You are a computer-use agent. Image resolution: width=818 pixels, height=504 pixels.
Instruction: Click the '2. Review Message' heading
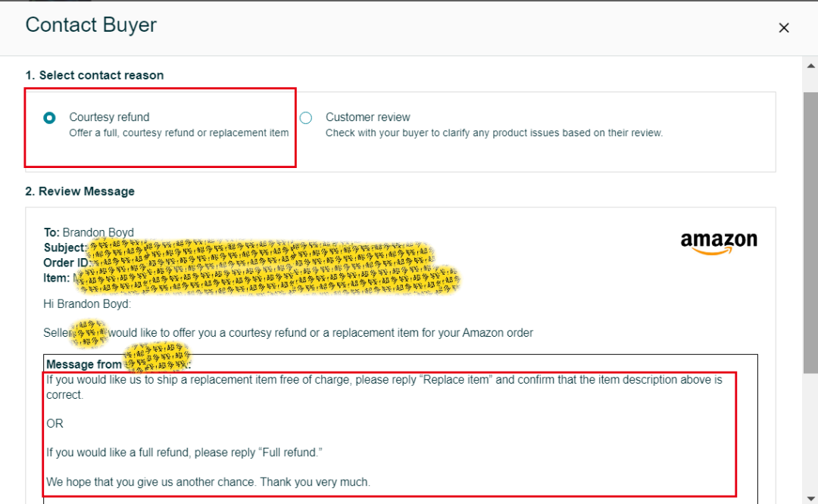[x=80, y=191]
